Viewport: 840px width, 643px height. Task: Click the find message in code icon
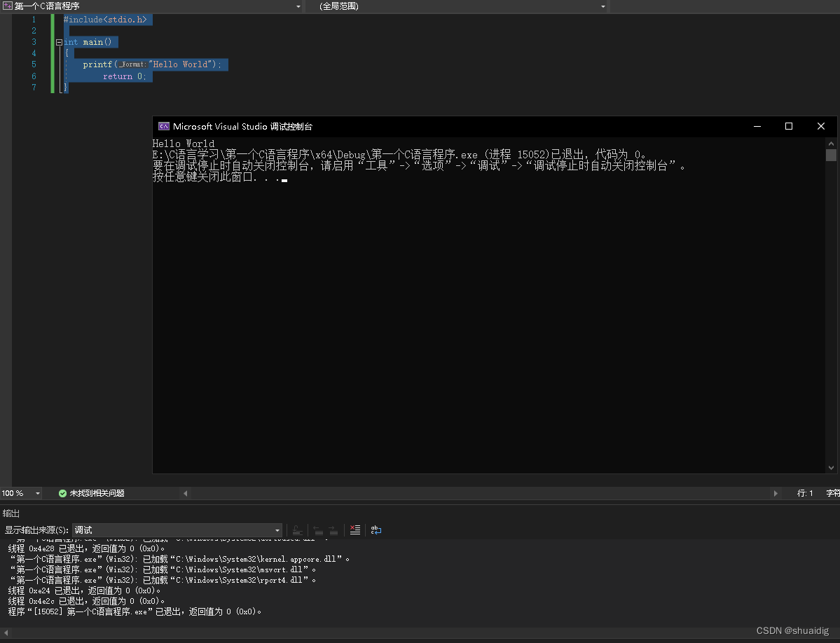pos(297,530)
